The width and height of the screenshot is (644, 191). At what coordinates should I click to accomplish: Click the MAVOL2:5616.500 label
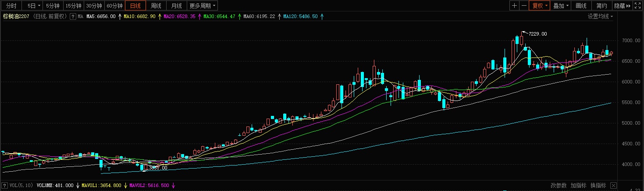click(149, 185)
